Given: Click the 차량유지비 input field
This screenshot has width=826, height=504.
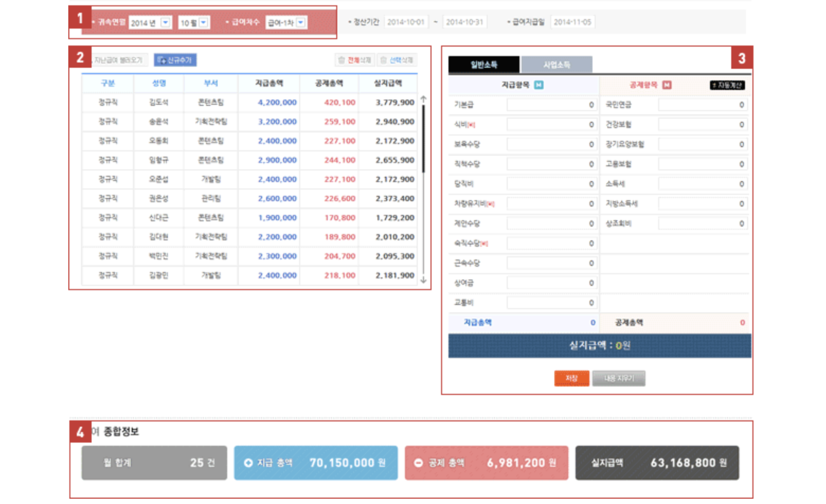Looking at the screenshot, I should (x=552, y=204).
